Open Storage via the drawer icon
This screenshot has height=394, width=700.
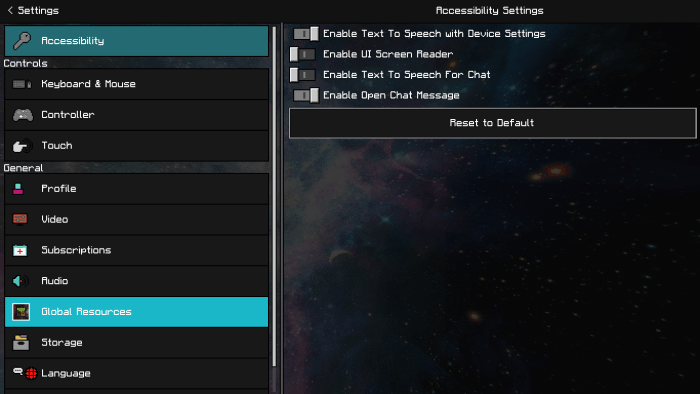[x=21, y=342]
